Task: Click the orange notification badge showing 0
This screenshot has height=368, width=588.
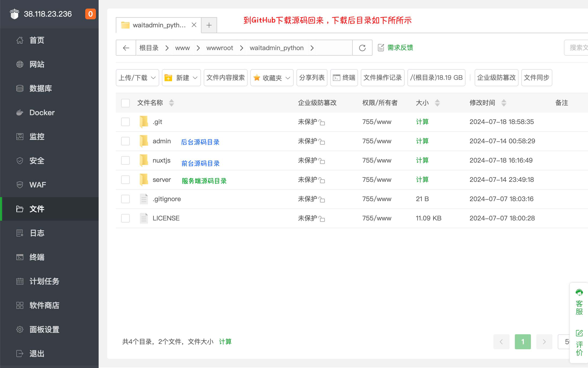Action: 91,14
